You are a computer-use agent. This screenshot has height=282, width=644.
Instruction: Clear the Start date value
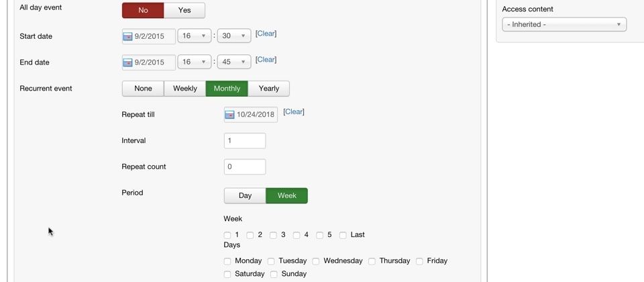[x=266, y=34]
